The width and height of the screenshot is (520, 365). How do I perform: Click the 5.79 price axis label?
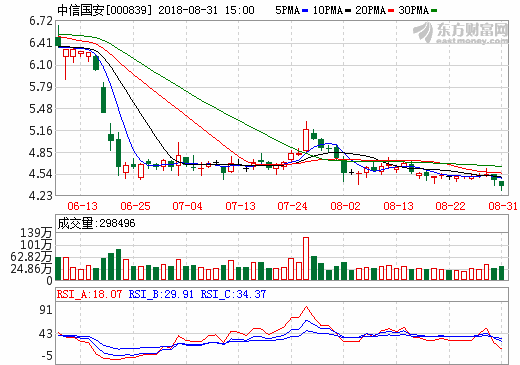[41, 87]
